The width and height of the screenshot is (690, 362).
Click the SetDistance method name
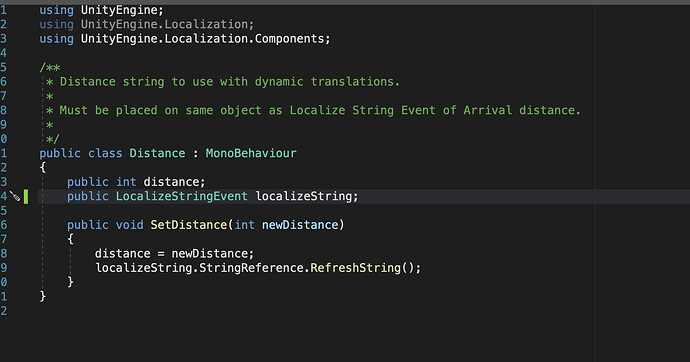pos(189,225)
